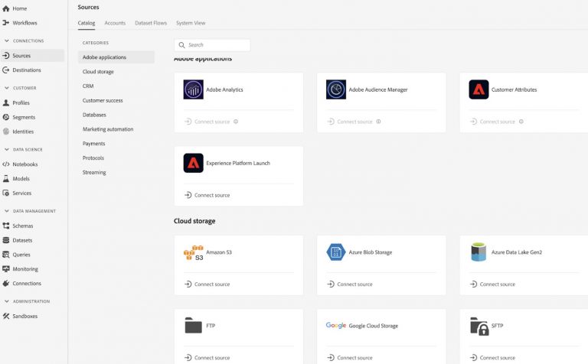The height and width of the screenshot is (364, 588).
Task: Collapse the Data Science sidebar section
Action: click(x=7, y=150)
